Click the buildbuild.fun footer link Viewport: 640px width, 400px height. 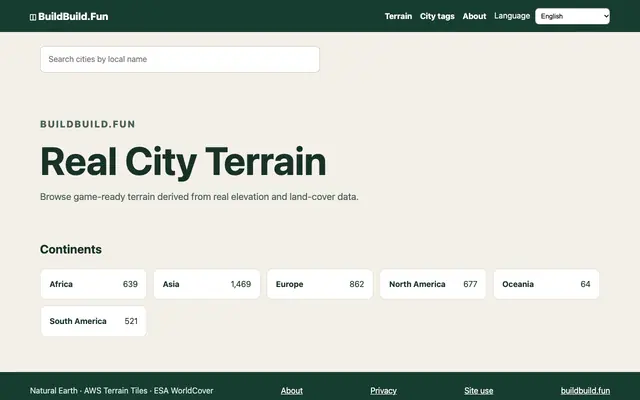coord(585,391)
